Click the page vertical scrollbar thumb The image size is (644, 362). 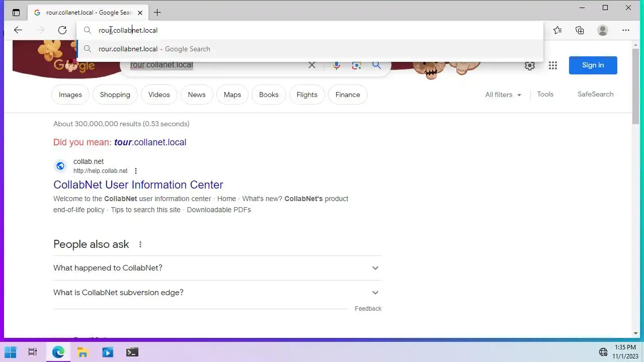(636, 85)
